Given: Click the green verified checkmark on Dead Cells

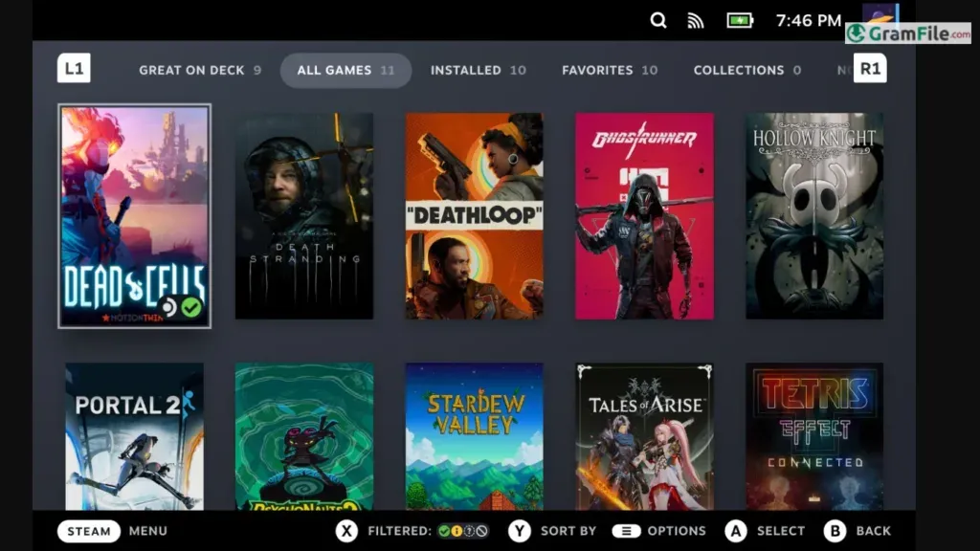Looking at the screenshot, I should tap(191, 307).
